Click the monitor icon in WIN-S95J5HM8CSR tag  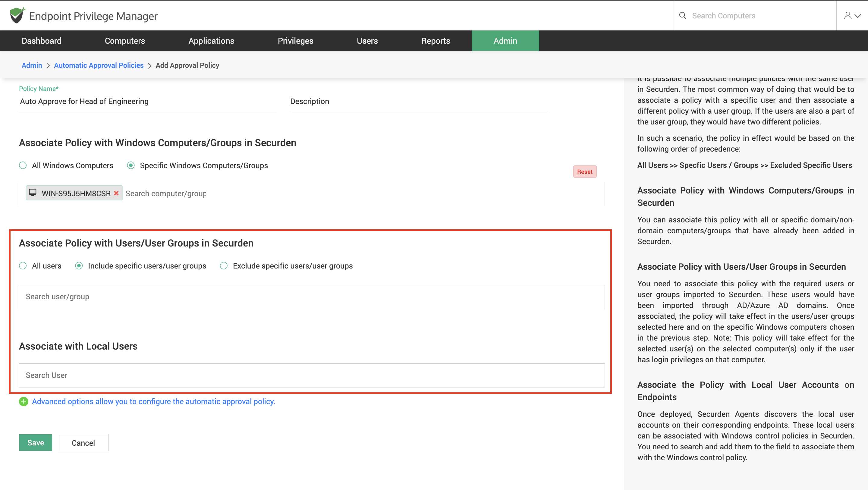pyautogui.click(x=33, y=193)
